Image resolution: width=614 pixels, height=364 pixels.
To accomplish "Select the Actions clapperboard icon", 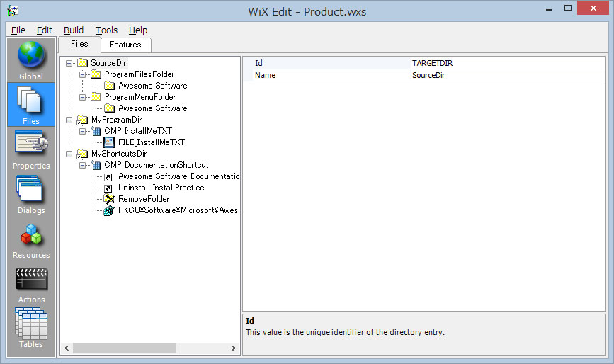I will [31, 278].
